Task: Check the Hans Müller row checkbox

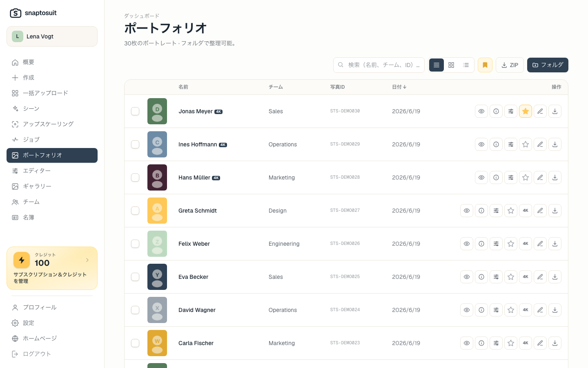Action: click(x=135, y=177)
